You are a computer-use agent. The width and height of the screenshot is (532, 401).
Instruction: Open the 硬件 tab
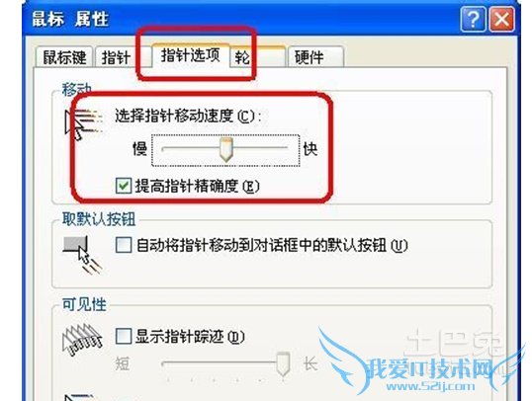(315, 57)
